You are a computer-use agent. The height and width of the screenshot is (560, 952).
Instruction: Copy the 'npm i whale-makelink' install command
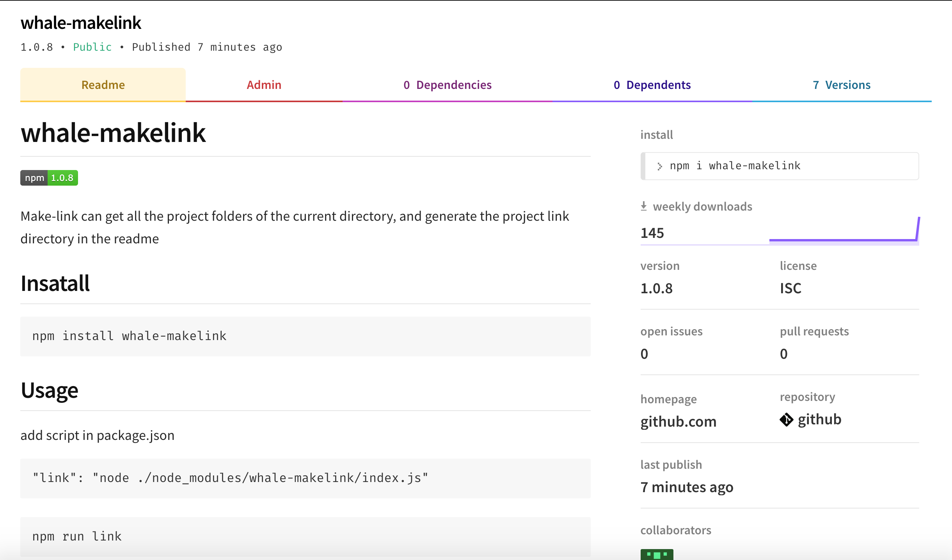780,166
